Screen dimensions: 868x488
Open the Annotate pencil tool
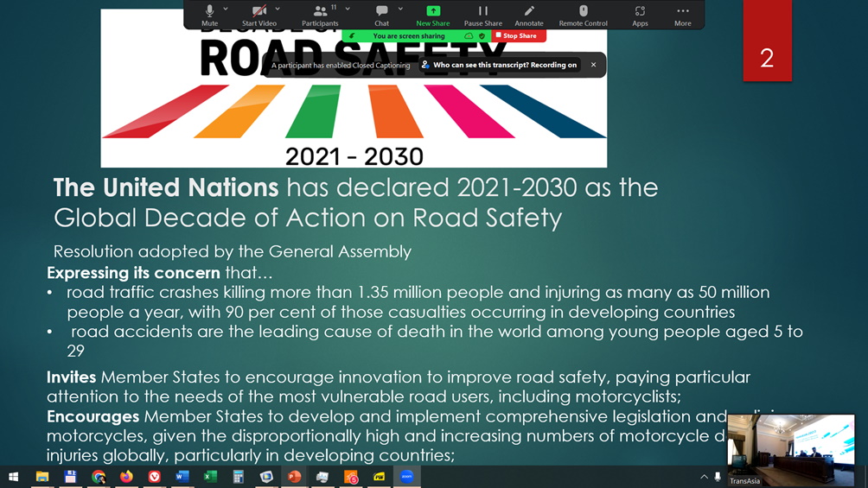(528, 15)
